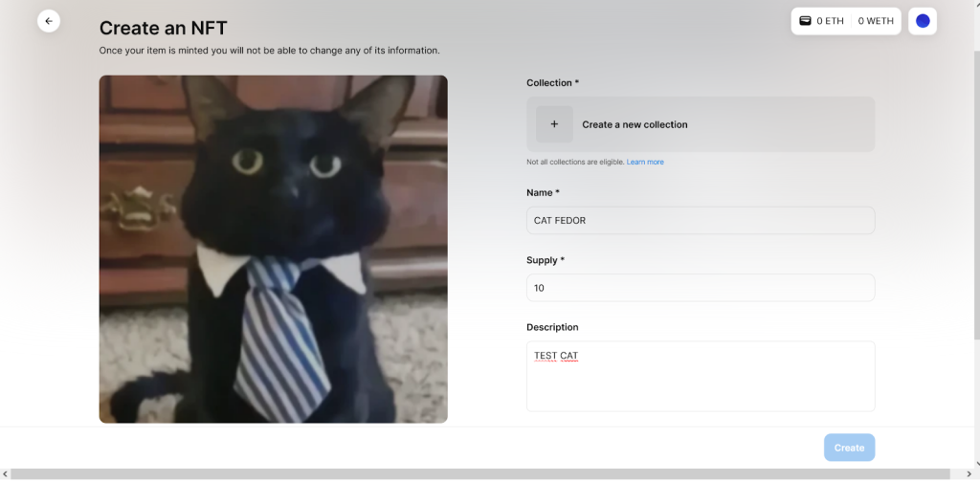Click the Description box with TEST CAT
The width and height of the screenshot is (980, 482).
[x=701, y=376]
